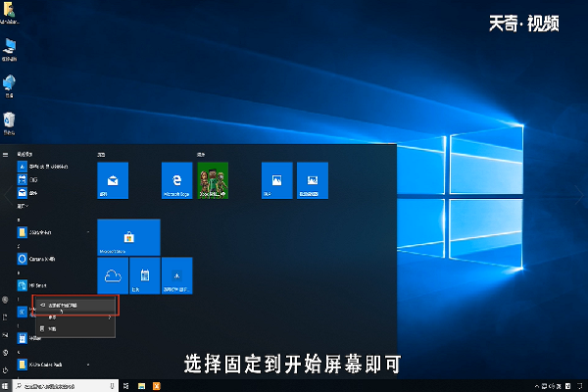This screenshot has height=392, width=588.
Task: Open the orange app icon on the taskbar
Action: (157, 386)
